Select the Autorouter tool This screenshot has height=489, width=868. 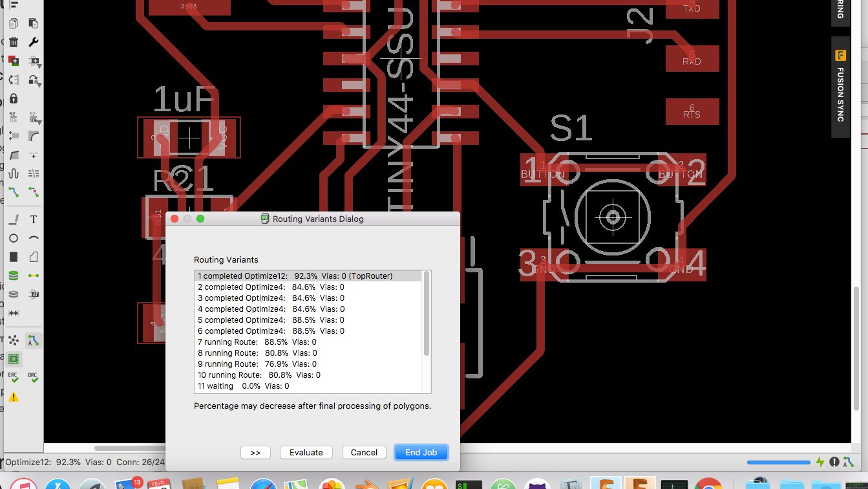point(34,340)
